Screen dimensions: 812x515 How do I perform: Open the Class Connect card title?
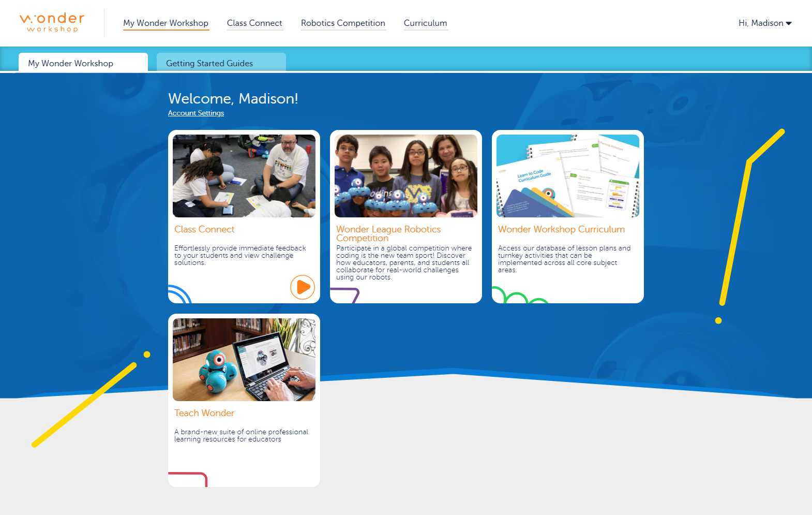204,229
